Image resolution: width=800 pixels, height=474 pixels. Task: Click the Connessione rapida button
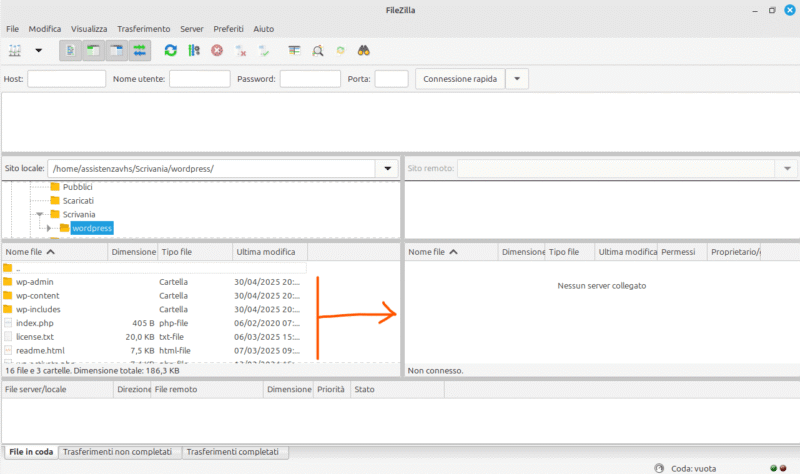point(460,79)
